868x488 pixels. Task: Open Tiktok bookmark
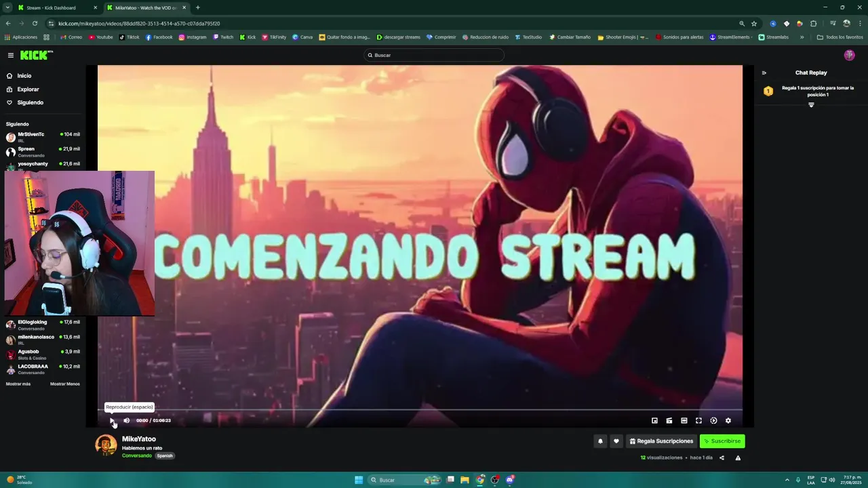click(129, 37)
